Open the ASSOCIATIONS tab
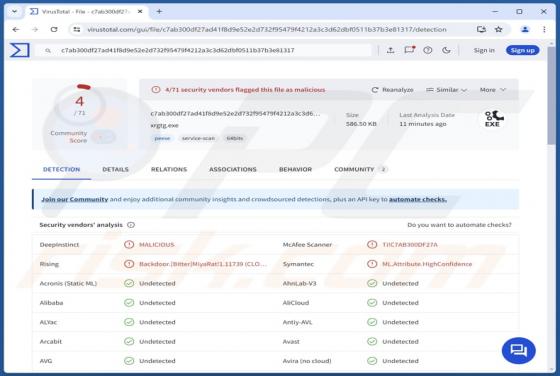Image resolution: width=560 pixels, height=376 pixels. click(x=233, y=169)
